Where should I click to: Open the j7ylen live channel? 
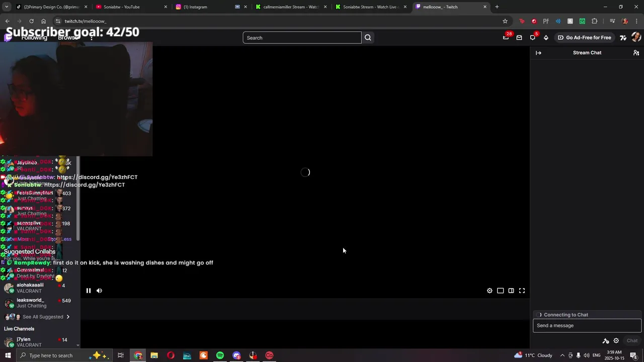pos(39,342)
